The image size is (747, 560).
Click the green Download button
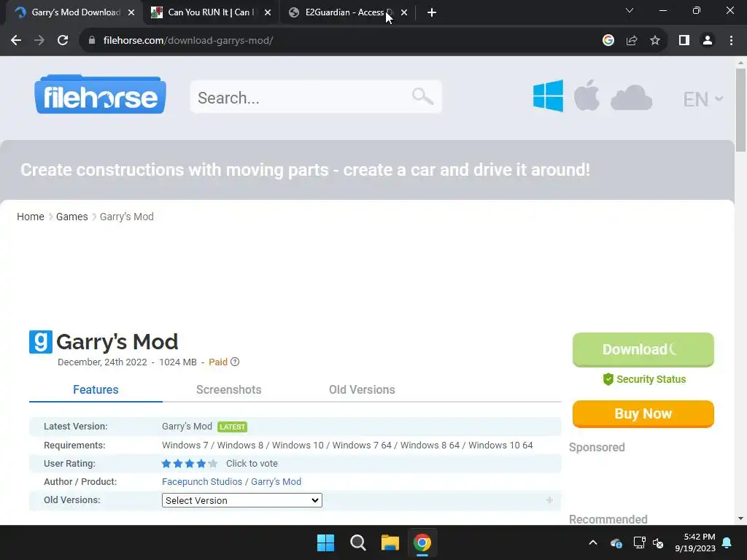coord(643,349)
